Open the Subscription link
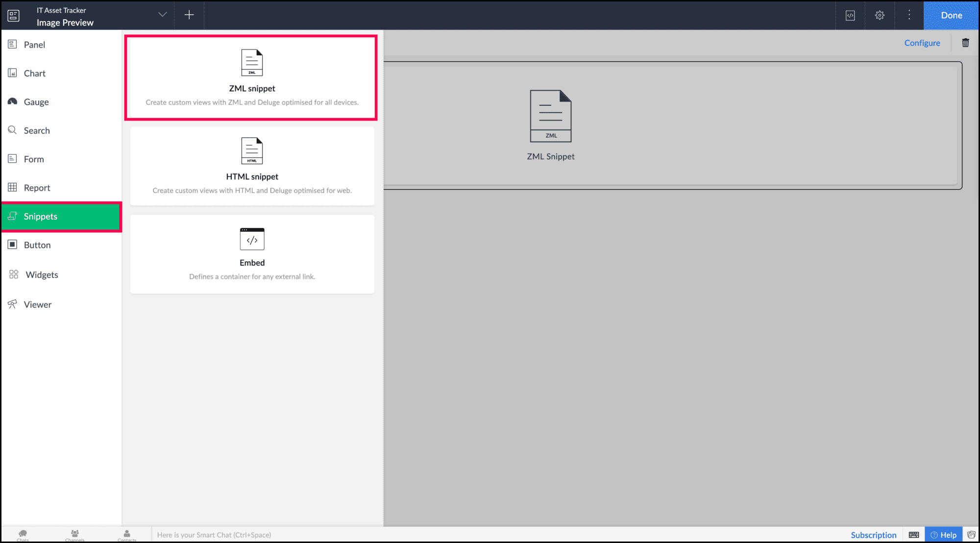 tap(873, 535)
